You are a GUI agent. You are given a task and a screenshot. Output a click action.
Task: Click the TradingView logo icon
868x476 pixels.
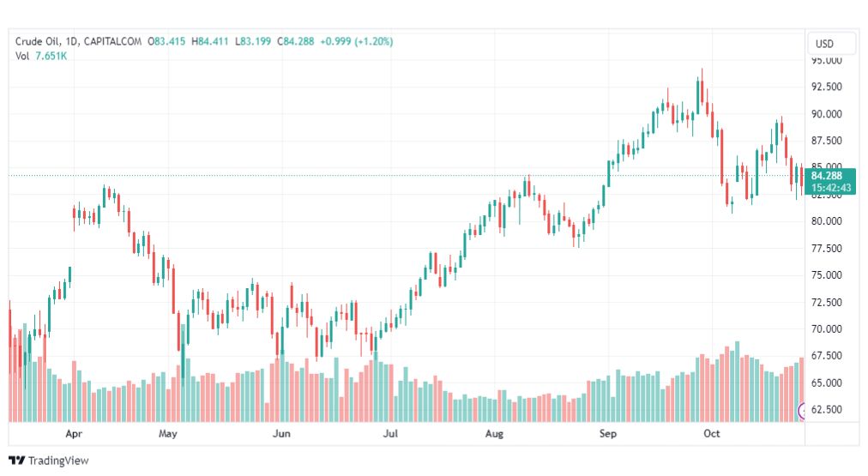(16, 461)
